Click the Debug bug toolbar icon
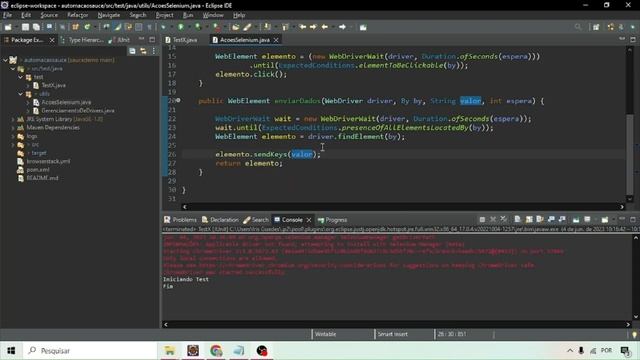This screenshot has height=360, width=640. pos(163,27)
